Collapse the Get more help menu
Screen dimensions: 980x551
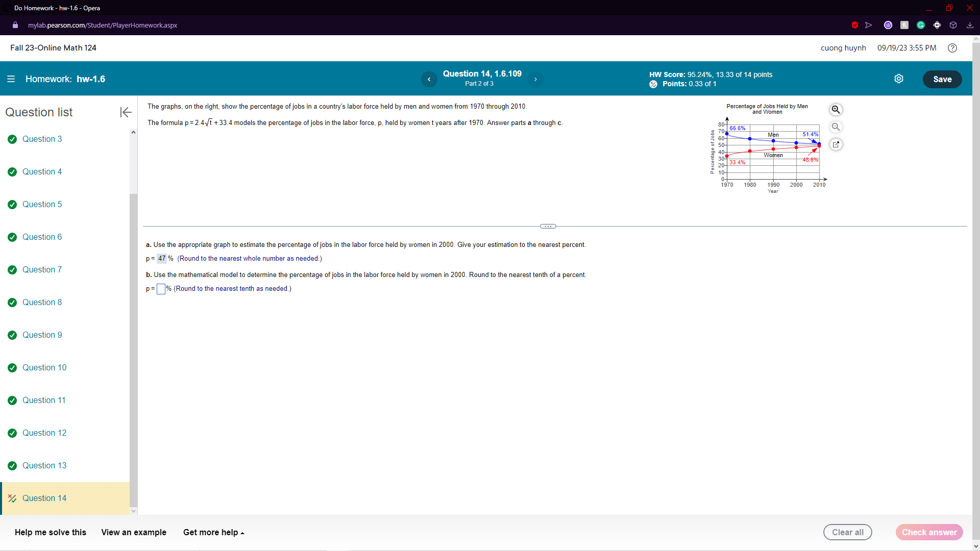point(213,532)
